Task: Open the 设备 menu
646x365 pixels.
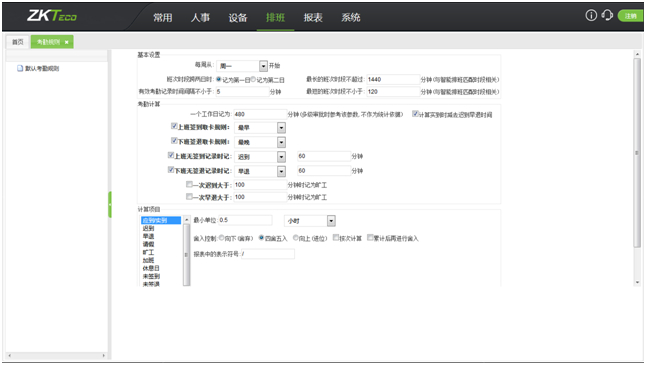Action: coord(238,17)
